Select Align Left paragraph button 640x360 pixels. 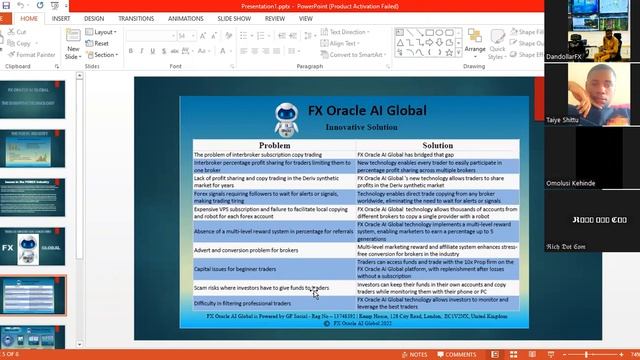click(x=244, y=51)
